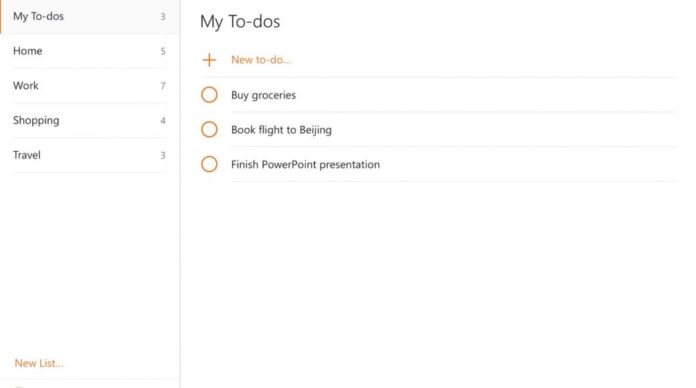This screenshot has width=696, height=388.
Task: Click the count badge 5 beside Home
Action: pos(163,51)
